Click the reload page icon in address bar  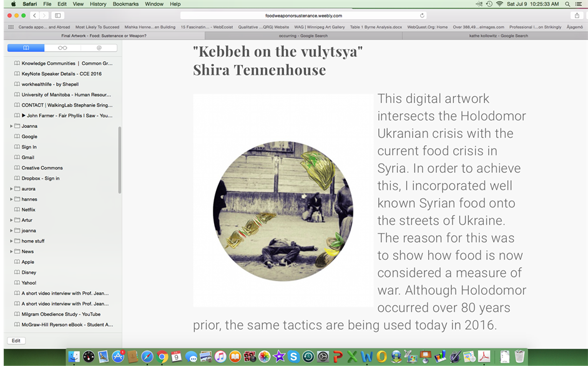[x=422, y=16]
